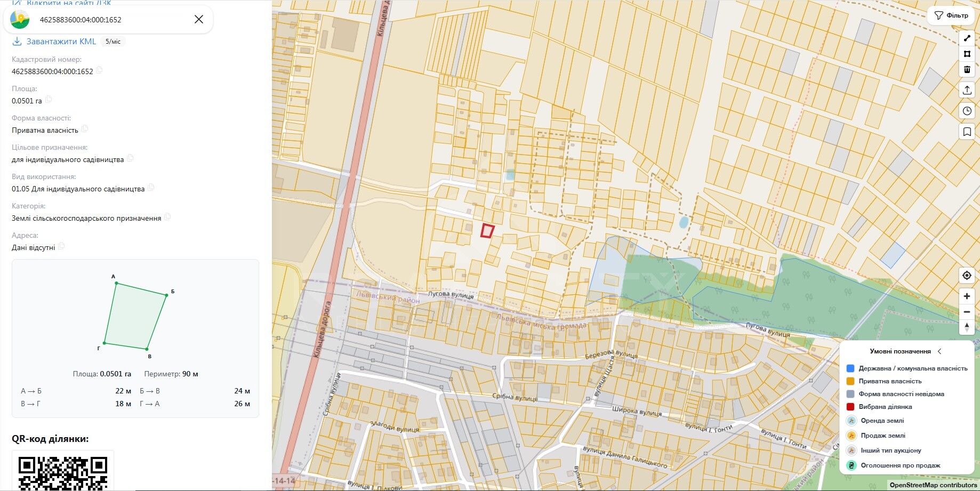Zoom out the map with minus button

(x=967, y=312)
